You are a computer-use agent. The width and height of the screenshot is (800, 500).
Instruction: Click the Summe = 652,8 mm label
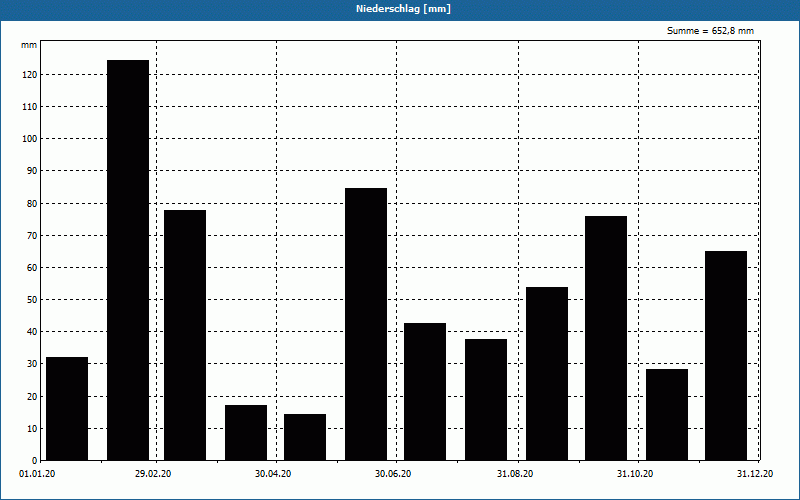click(710, 31)
